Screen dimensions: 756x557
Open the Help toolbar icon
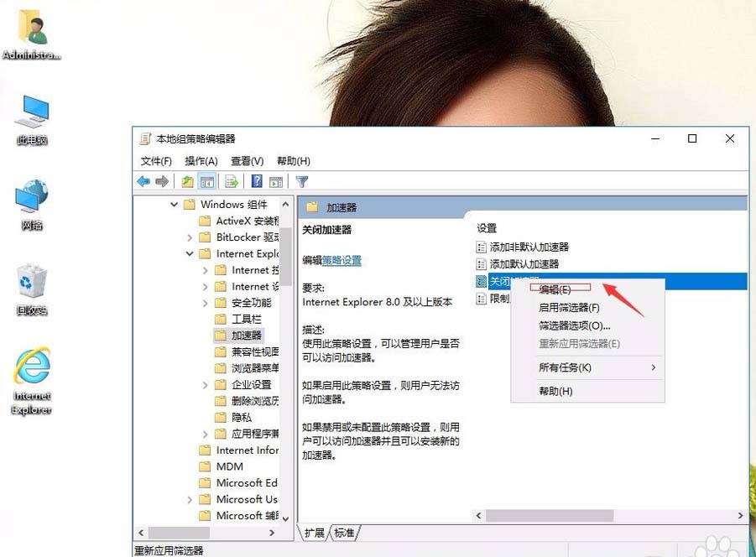pos(257,181)
